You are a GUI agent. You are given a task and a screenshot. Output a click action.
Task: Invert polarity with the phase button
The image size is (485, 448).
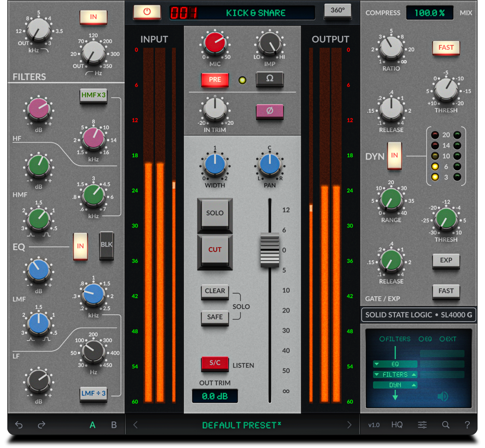pos(270,112)
